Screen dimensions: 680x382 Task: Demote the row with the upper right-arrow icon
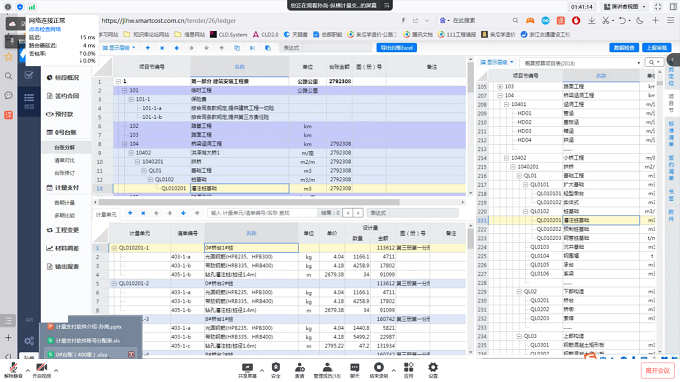point(191,48)
